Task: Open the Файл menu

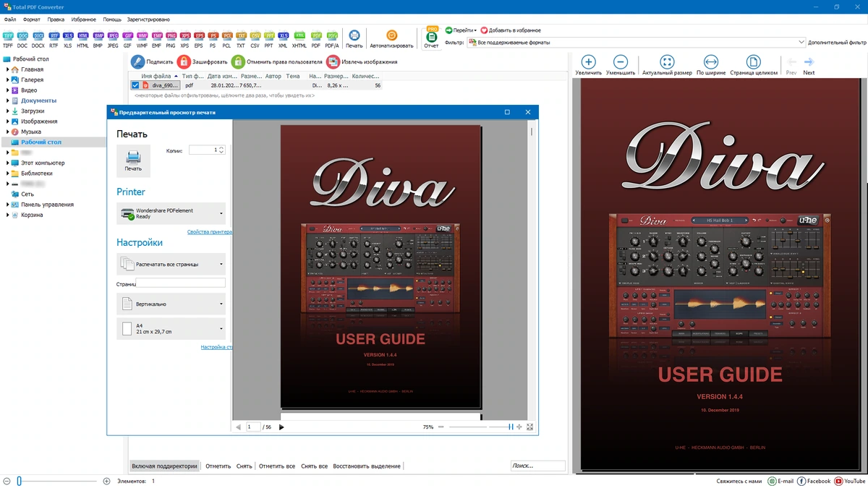Action: coord(9,20)
